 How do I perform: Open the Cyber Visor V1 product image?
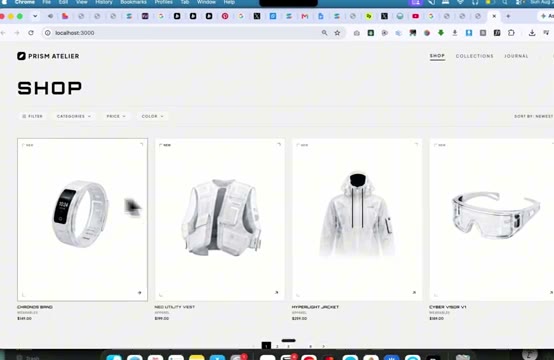tap(491, 219)
